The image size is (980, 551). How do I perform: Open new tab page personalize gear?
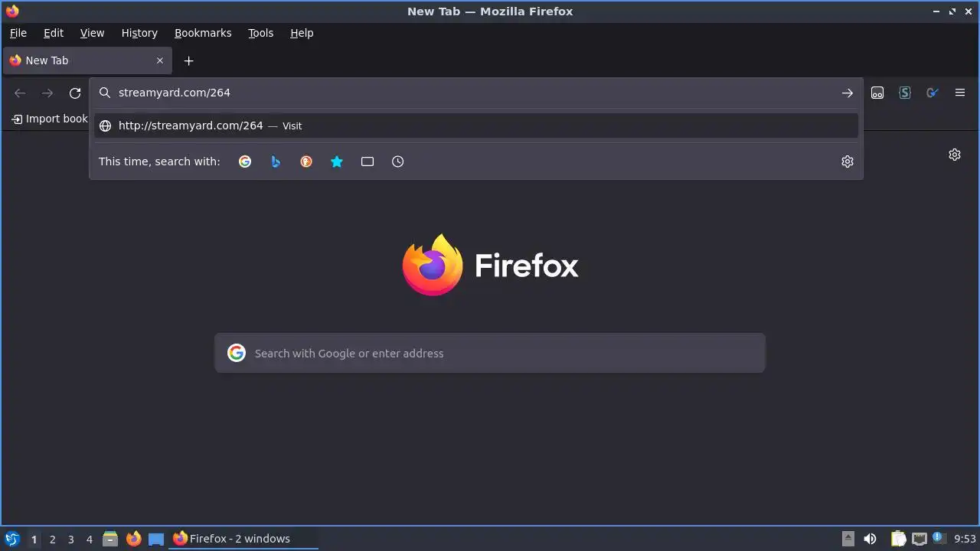[955, 155]
